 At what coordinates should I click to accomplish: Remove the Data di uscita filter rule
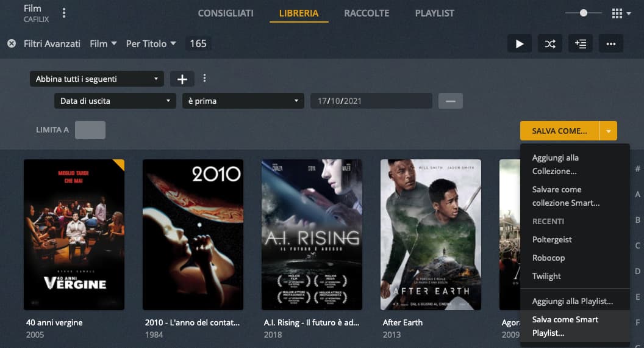tap(451, 101)
